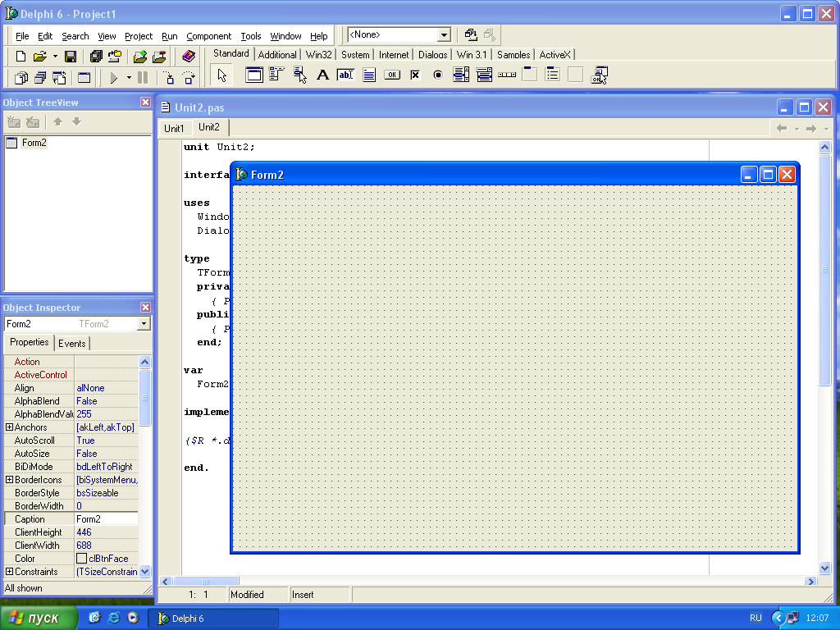Open the File menu
The image size is (840, 630).
[x=22, y=36]
